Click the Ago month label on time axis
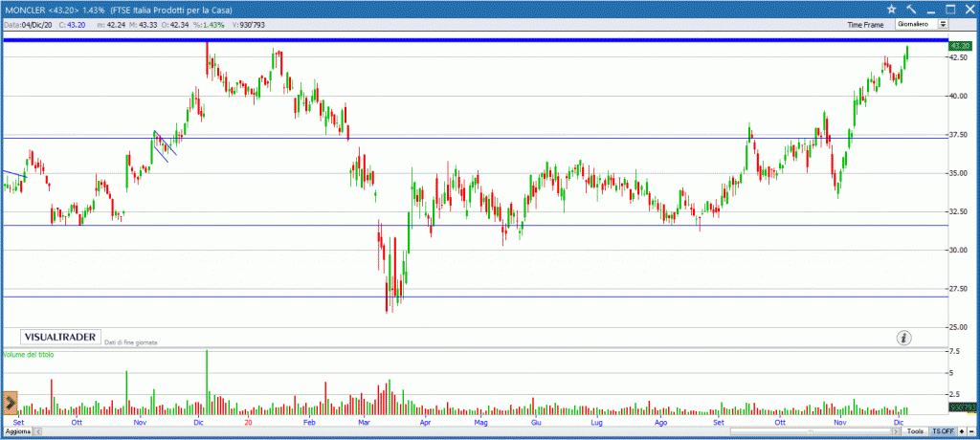Image resolution: width=980 pixels, height=440 pixels. 660,422
